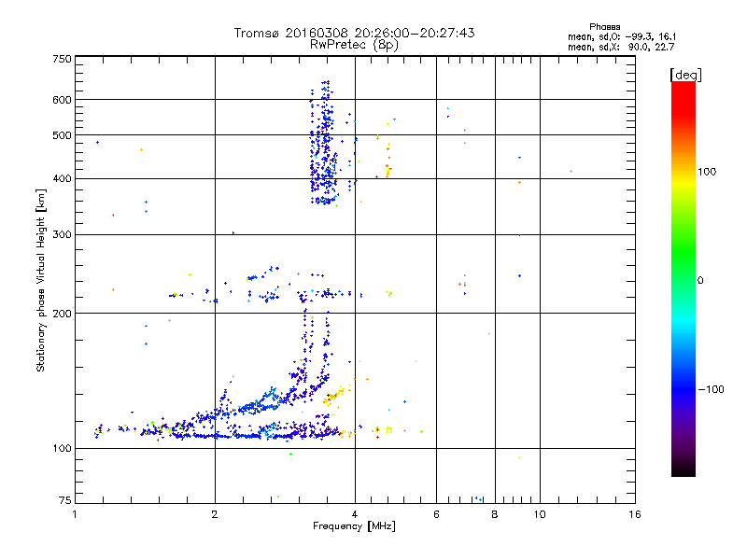The width and height of the screenshot is (747, 560).
Task: Click the x-axis tick label "1"
Action: click(75, 514)
